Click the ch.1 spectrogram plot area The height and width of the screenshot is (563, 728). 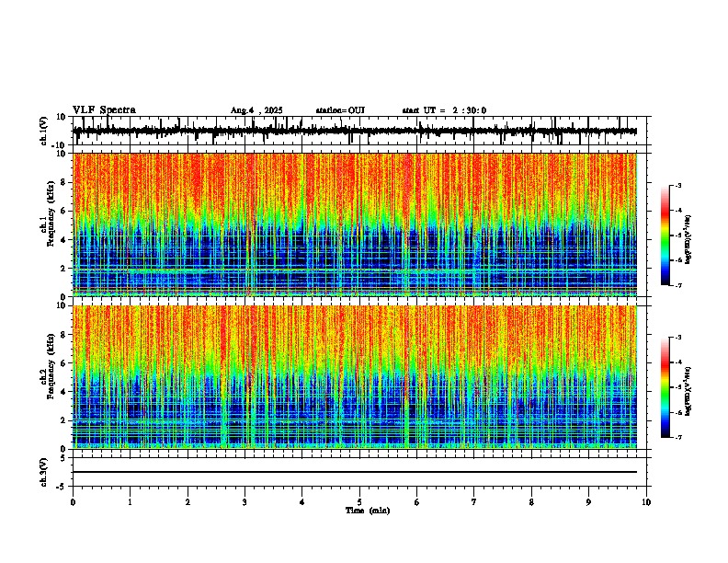click(x=355, y=224)
